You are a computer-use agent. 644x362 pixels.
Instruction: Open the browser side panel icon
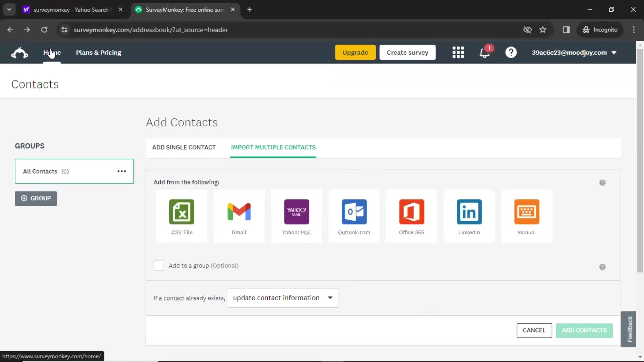coord(566,30)
